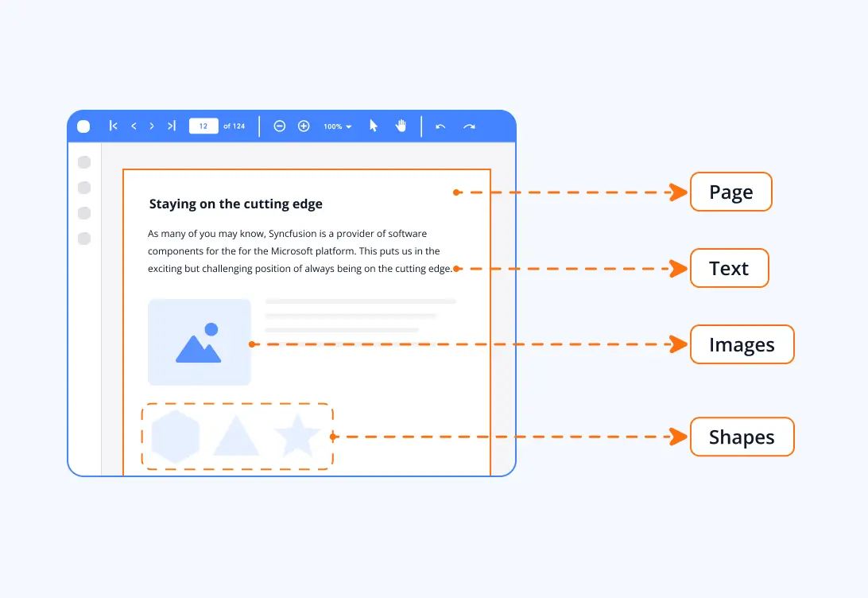Select the Page label button
Image resolution: width=868 pixels, height=598 pixels.
[730, 192]
